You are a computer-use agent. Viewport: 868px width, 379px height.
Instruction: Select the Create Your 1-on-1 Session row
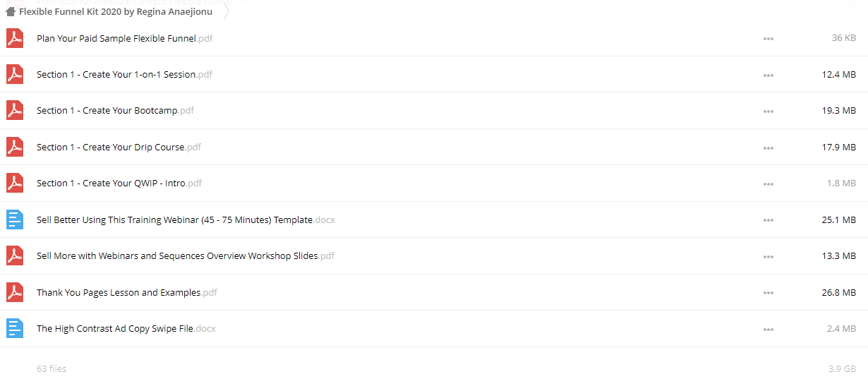click(x=434, y=74)
